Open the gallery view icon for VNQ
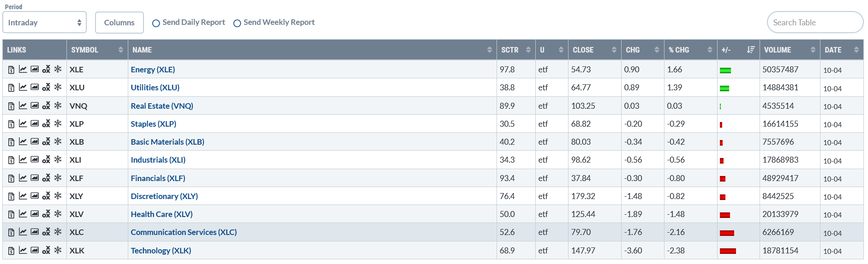This screenshot has width=868, height=264. click(x=35, y=106)
